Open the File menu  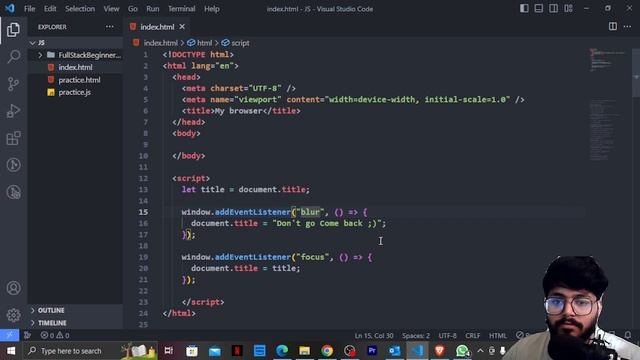tap(29, 9)
